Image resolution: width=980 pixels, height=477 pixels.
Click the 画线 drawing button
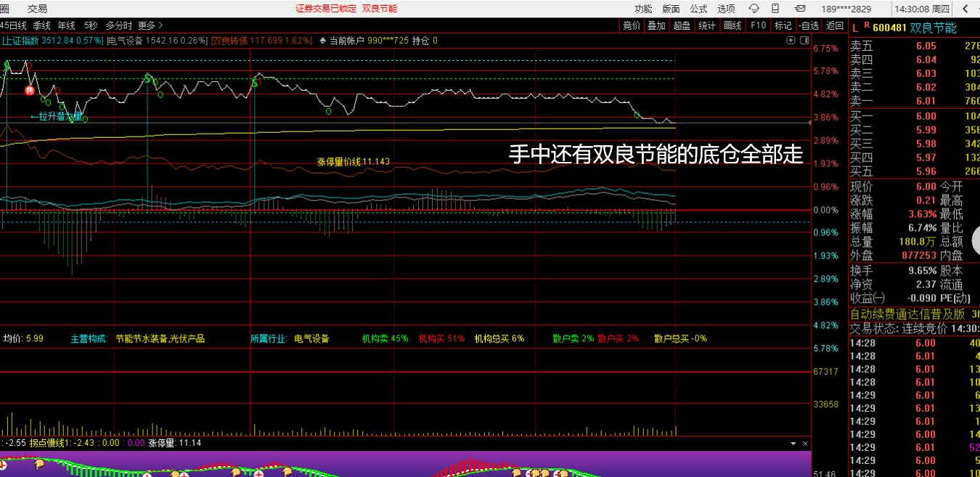(x=732, y=25)
